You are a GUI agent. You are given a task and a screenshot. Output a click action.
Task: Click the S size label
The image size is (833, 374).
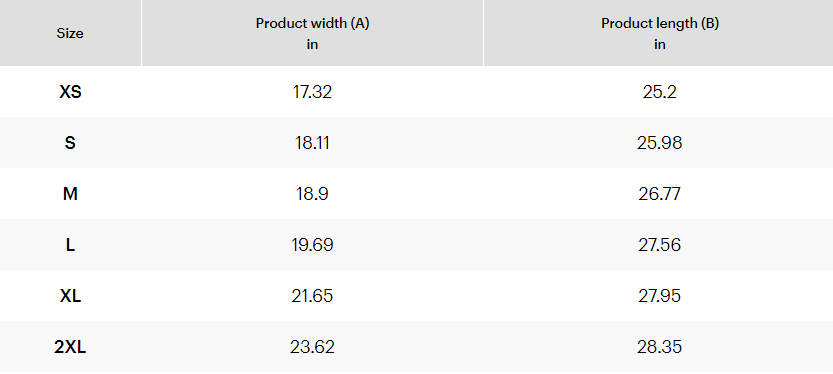click(x=70, y=143)
